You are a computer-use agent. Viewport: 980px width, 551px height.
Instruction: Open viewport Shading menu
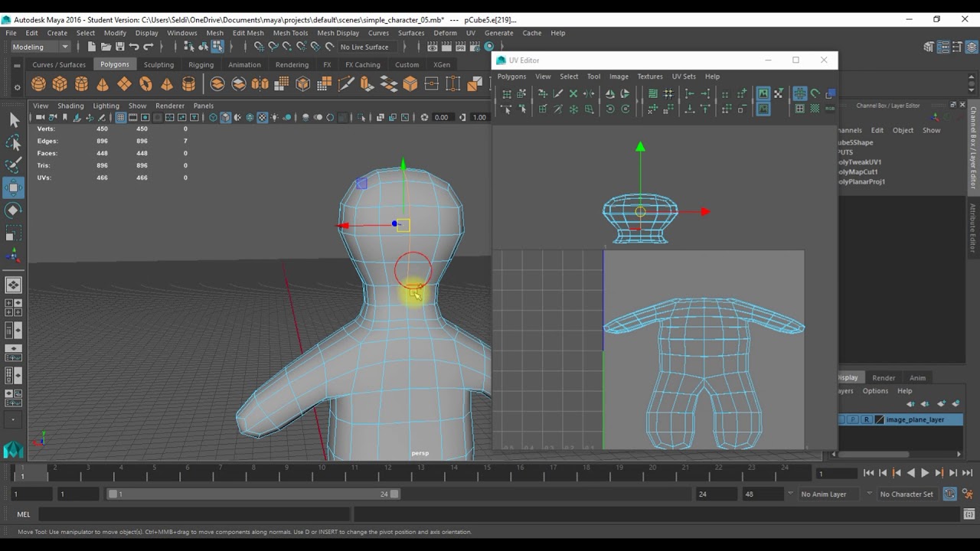click(70, 106)
